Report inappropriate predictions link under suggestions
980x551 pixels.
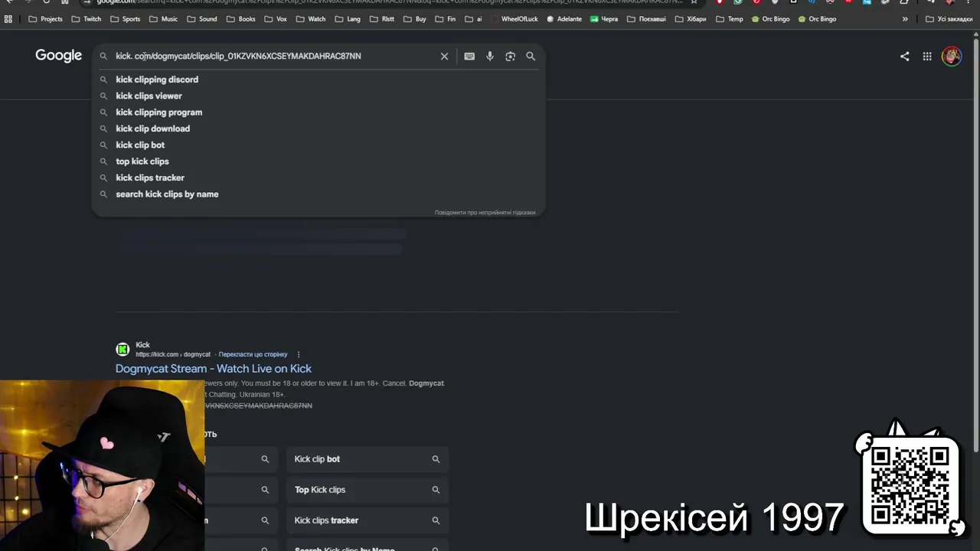[x=485, y=212]
